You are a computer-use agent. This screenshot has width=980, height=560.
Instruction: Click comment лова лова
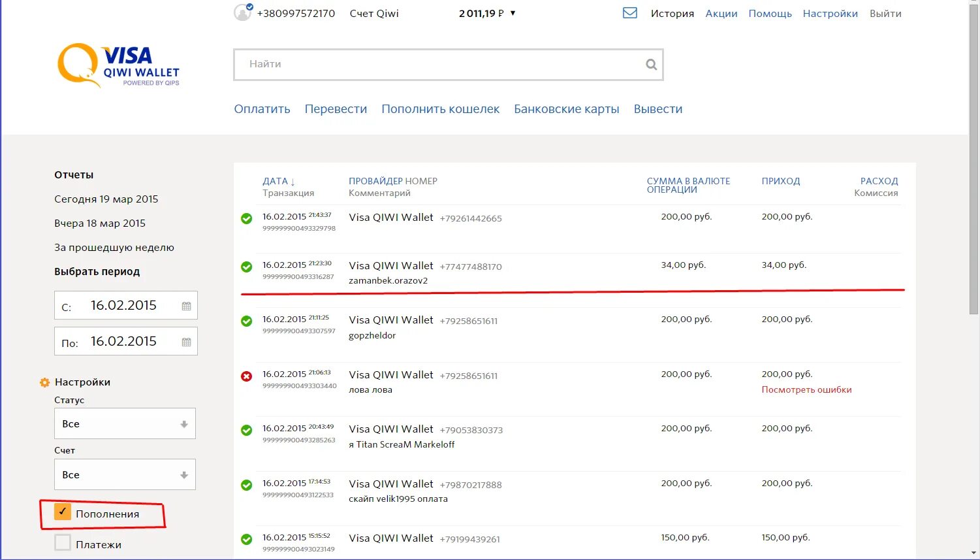(370, 390)
